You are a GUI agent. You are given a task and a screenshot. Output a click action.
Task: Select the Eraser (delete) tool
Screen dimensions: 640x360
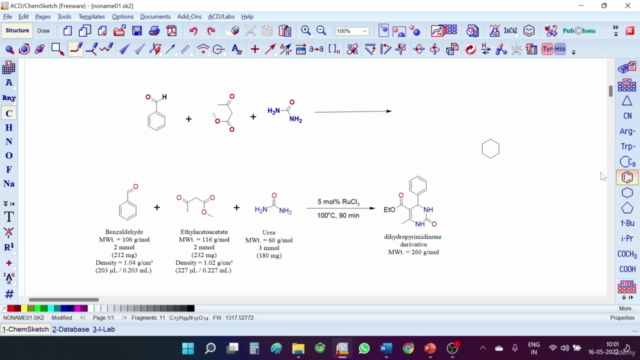point(234,31)
